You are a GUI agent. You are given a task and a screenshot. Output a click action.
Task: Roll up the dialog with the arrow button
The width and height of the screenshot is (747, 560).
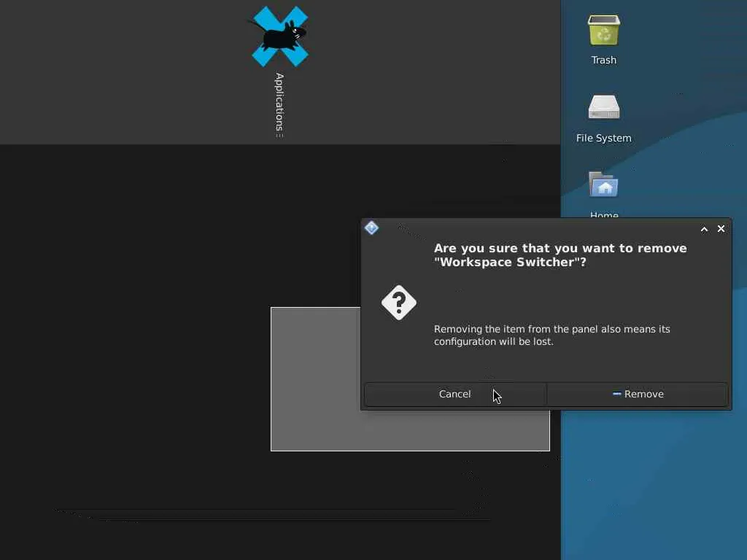(x=704, y=229)
